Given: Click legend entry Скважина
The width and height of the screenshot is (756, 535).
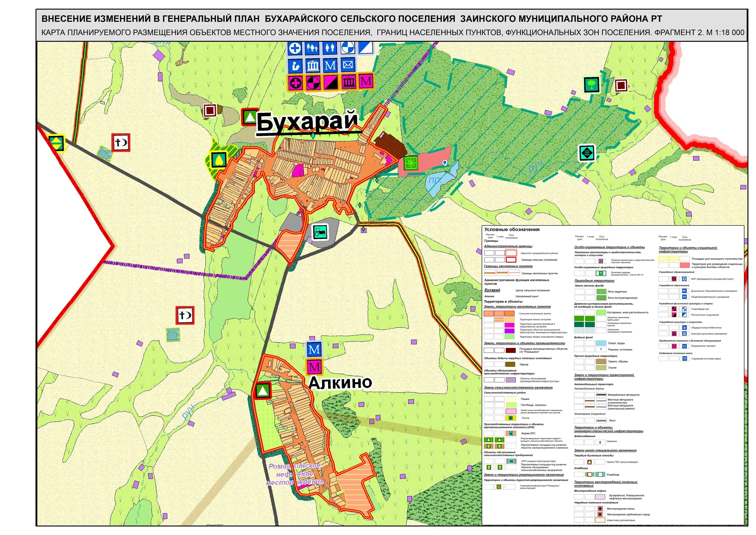Looking at the screenshot, I should (611, 441).
